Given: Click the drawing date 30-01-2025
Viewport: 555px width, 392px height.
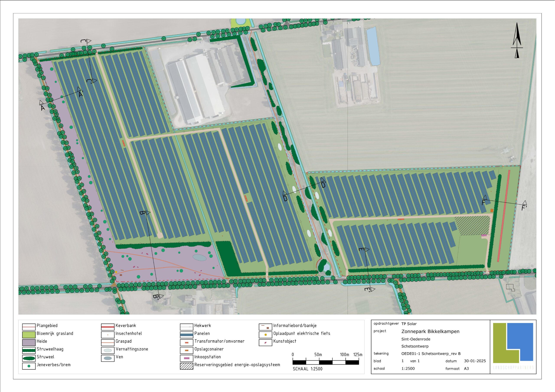Looking at the screenshot, I should [x=475, y=361].
